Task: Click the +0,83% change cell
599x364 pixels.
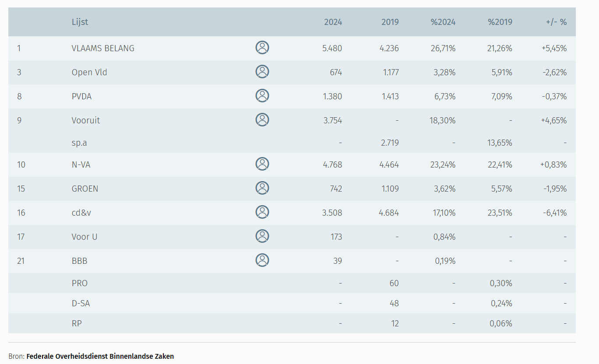Action: (x=554, y=165)
